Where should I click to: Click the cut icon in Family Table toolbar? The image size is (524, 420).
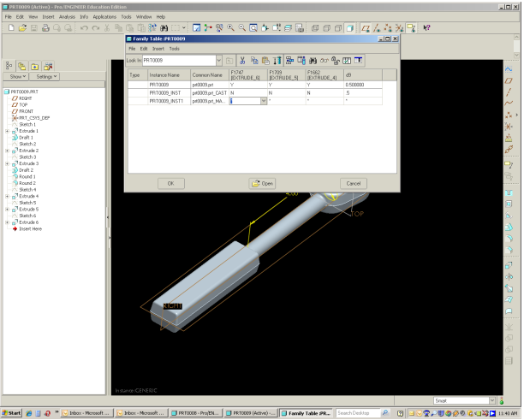(x=242, y=61)
